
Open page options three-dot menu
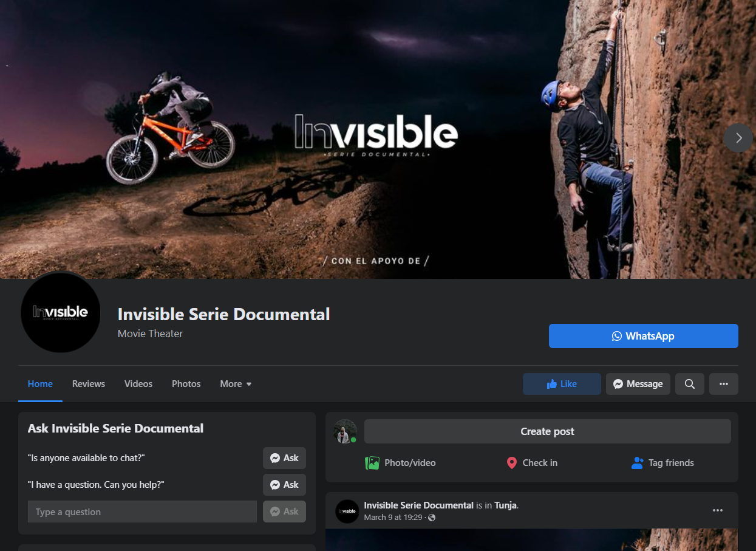(x=723, y=384)
